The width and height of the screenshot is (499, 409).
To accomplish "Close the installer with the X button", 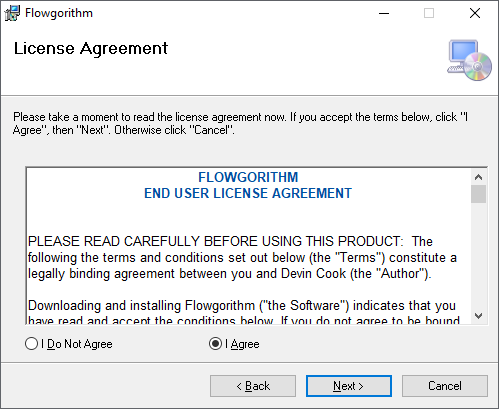I will click(x=475, y=13).
